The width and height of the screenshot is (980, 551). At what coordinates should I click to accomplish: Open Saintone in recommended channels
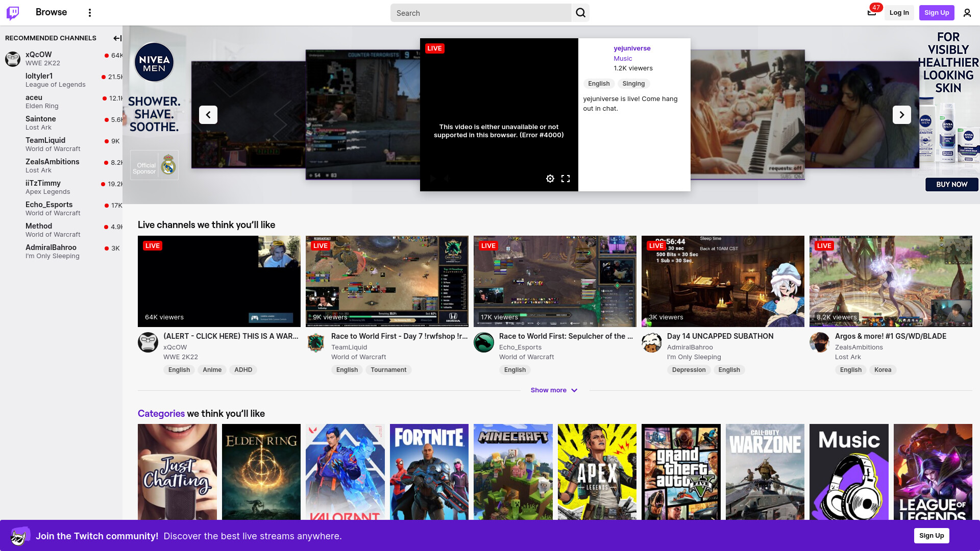pos(61,123)
